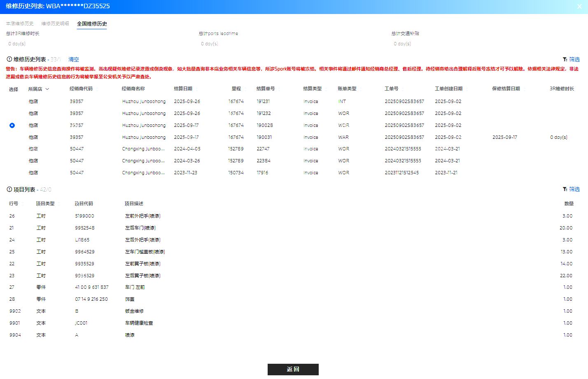Click project row 左后车门(喷漆)
The image size is (588, 379).
294,228
